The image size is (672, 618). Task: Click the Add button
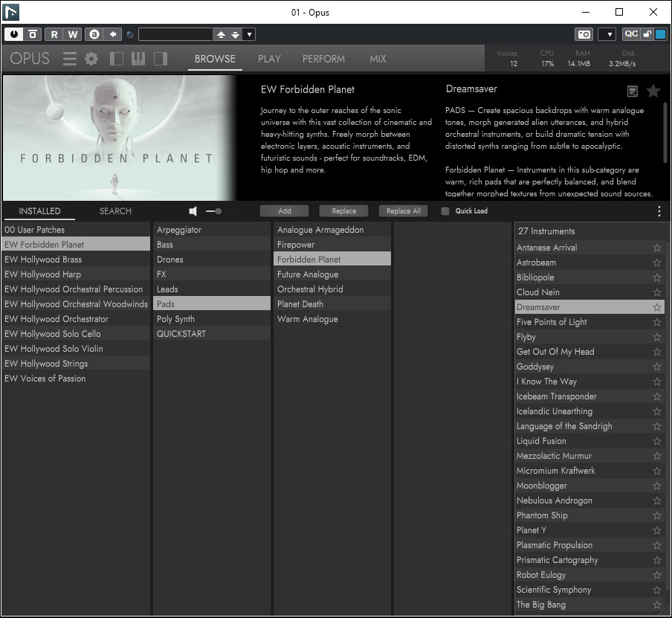tap(284, 211)
